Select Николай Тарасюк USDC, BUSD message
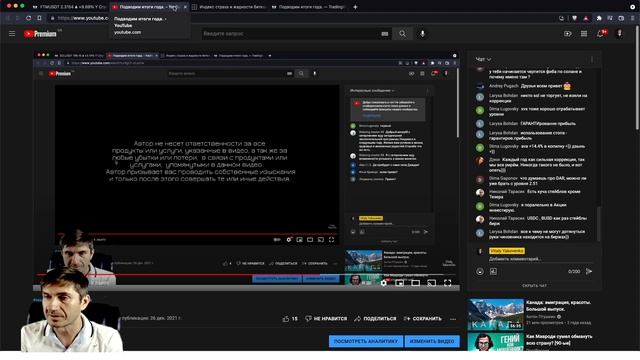 pos(531,221)
